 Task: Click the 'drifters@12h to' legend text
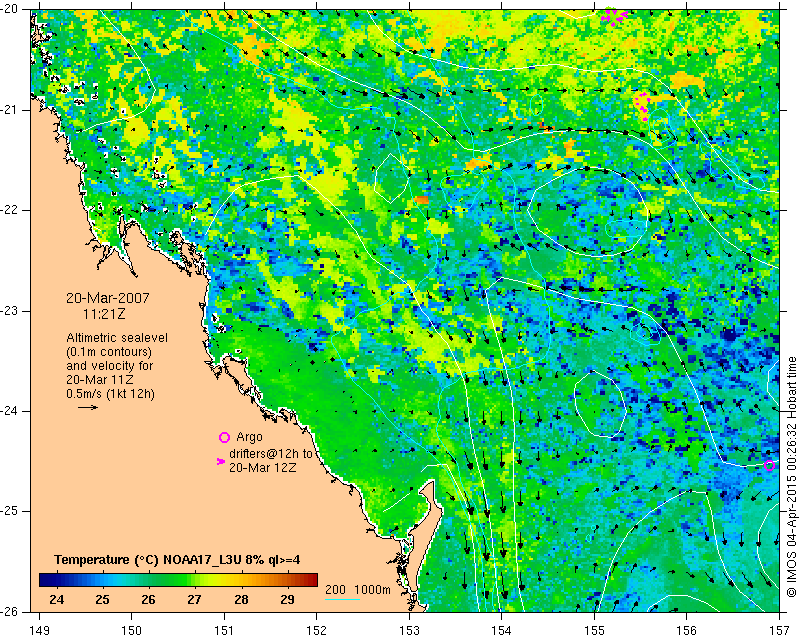[270, 454]
